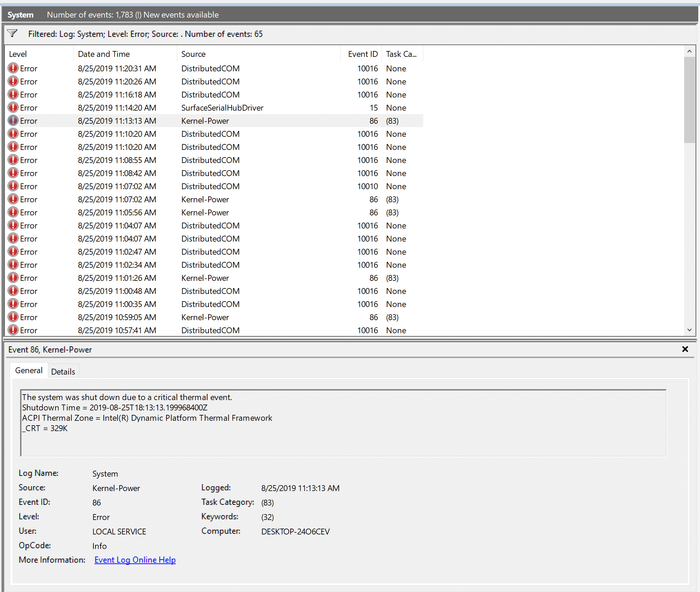Select the 8/25/2019 11:08:42 AM date cell
700x592 pixels.
pos(117,173)
